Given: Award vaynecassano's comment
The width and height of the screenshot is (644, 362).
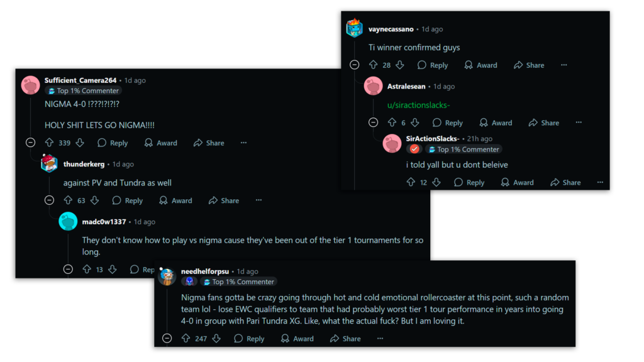Looking at the screenshot, I should [481, 65].
